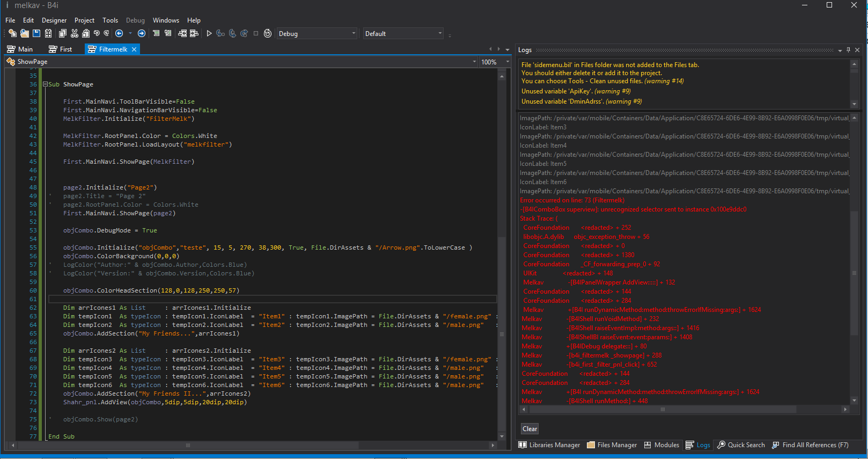Toggle auto-hide pin on Logs panel

(x=848, y=50)
